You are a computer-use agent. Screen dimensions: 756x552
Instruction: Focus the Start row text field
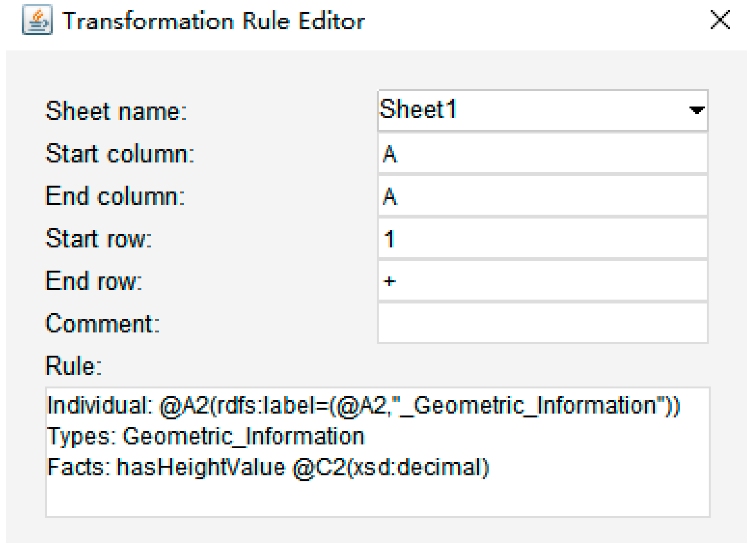[x=542, y=238]
